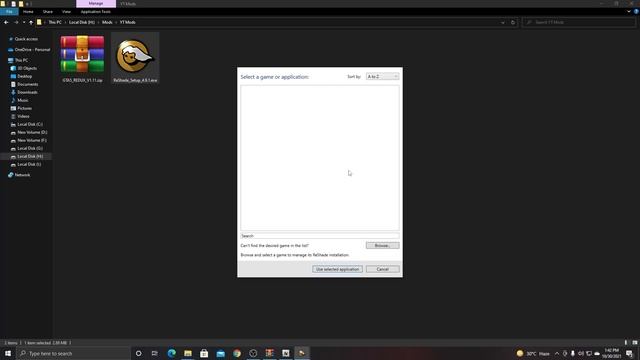The width and height of the screenshot is (640, 360).
Task: Open the volume tray icon
Action: tap(581, 353)
